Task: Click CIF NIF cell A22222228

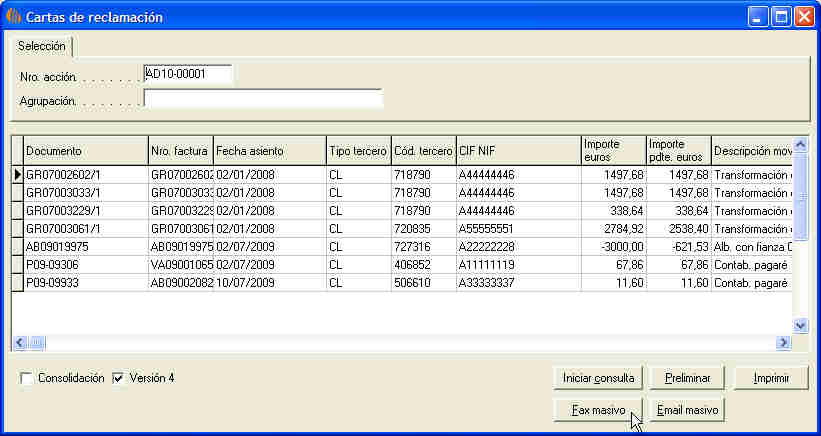Action: click(x=519, y=247)
